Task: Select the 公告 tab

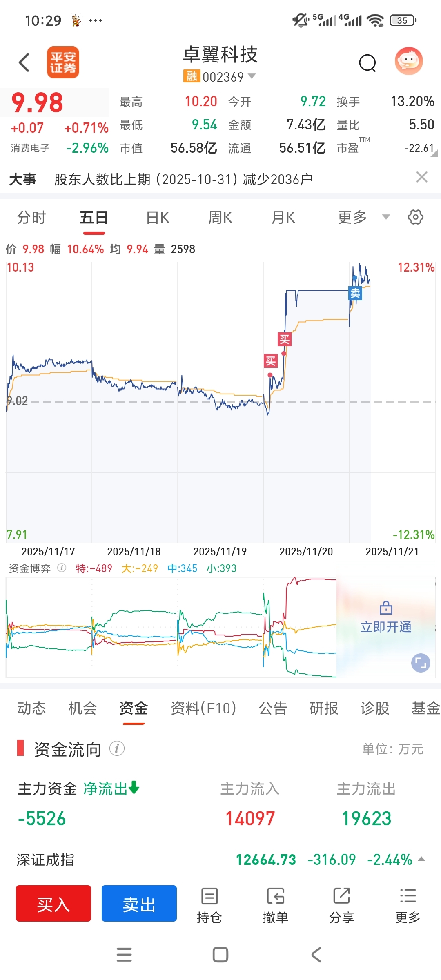Action: coord(273,708)
